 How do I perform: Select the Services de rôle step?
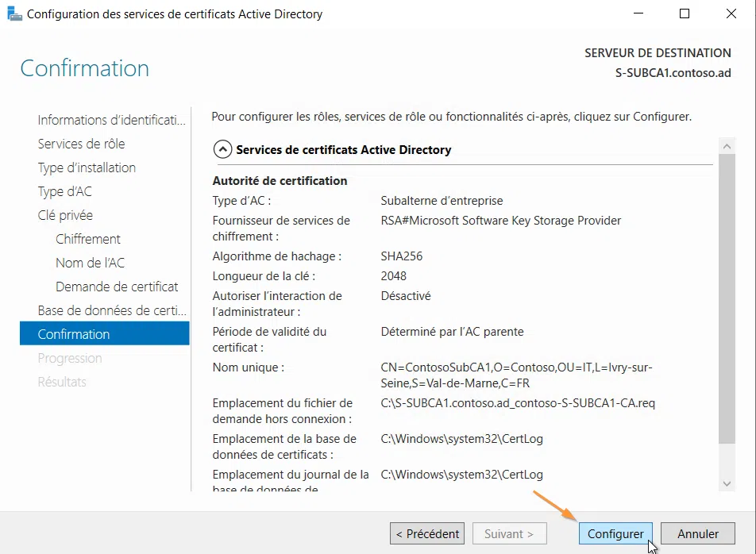click(x=81, y=144)
